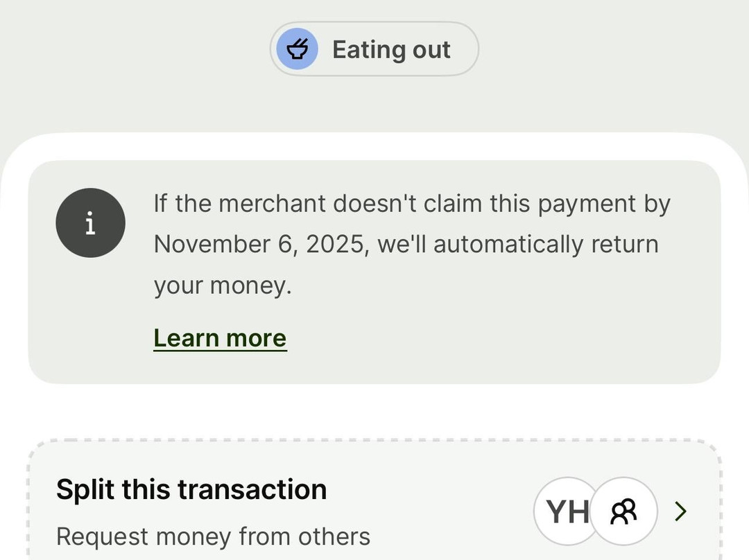Open the Learn more link
Viewport: 749px width, 560px height.
coord(220,338)
